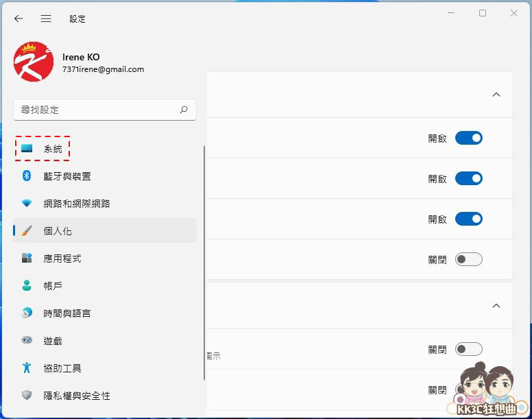532x419 pixels.
Task: Click the Wi-Fi network icon
Action: pyautogui.click(x=27, y=203)
